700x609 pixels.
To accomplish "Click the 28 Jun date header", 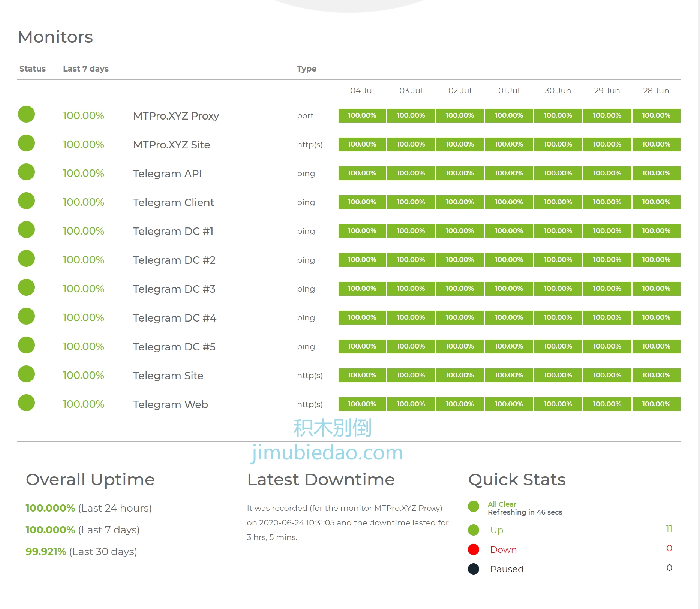I will pos(656,91).
